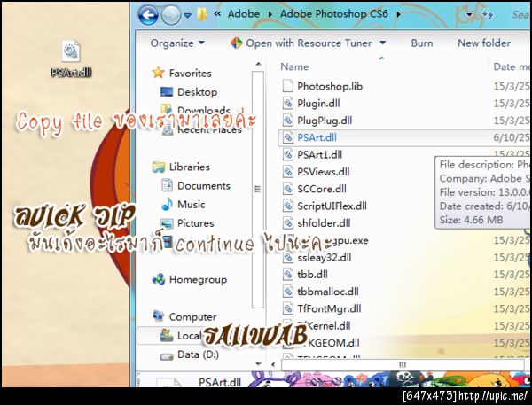The height and width of the screenshot is (405, 532).
Task: Click the Libraries folder icon
Action: point(158,167)
